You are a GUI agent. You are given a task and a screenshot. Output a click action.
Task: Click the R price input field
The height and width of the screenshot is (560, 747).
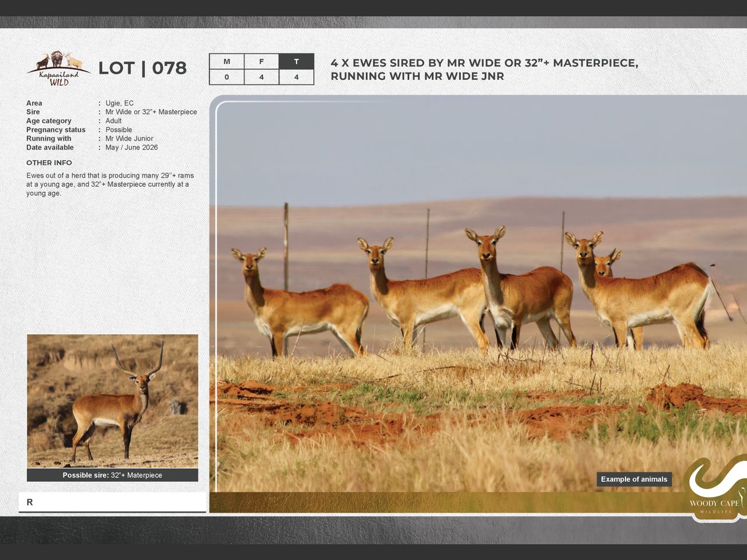click(x=112, y=502)
